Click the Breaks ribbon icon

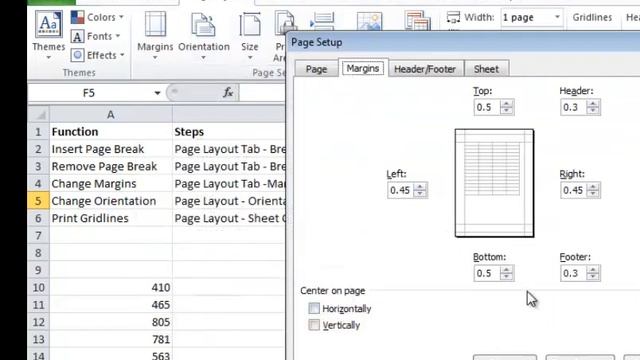[323, 21]
